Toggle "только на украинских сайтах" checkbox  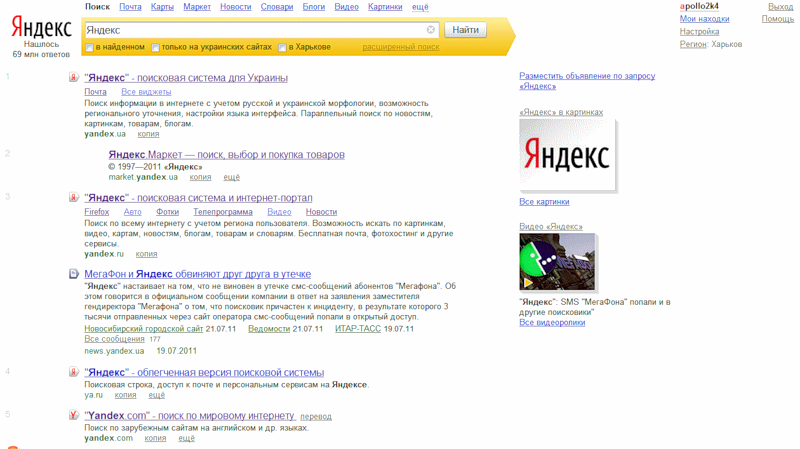point(155,47)
